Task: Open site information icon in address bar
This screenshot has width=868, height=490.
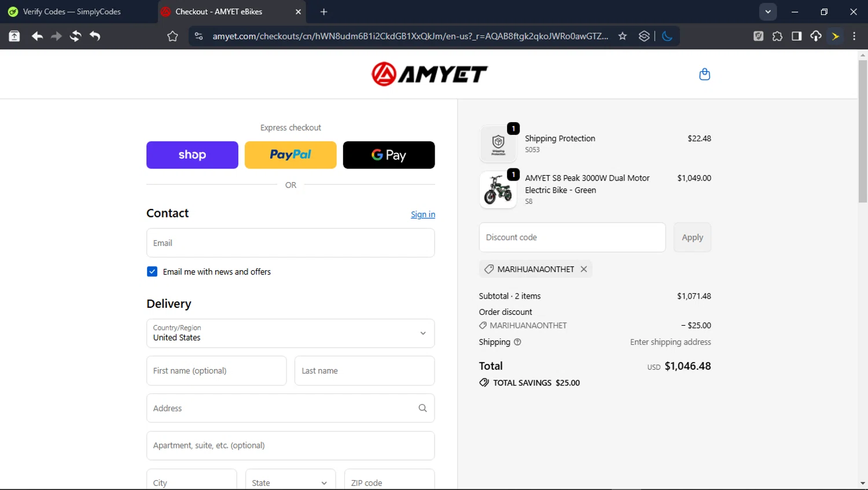Action: 198,36
